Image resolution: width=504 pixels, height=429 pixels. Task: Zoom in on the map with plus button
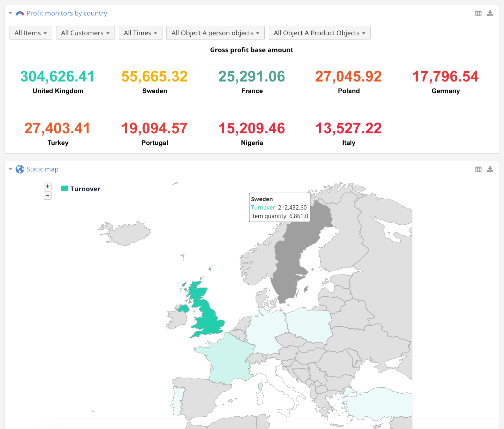(x=48, y=186)
